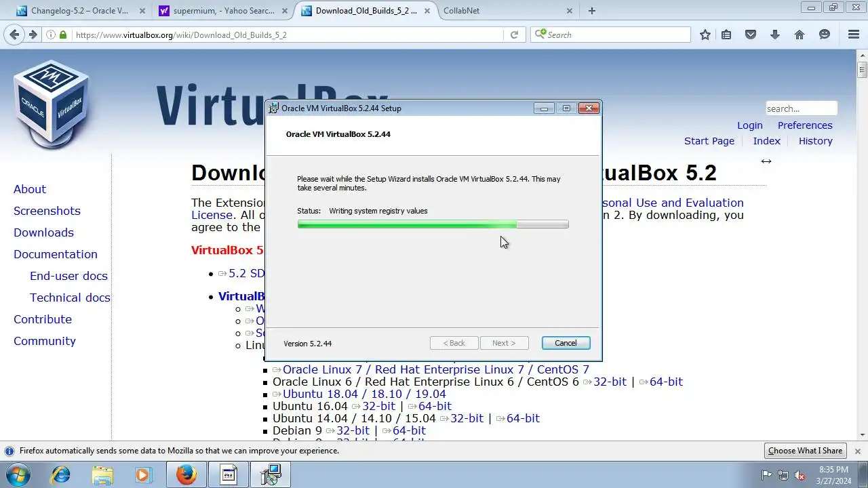Open End-user docs link

click(68, 276)
